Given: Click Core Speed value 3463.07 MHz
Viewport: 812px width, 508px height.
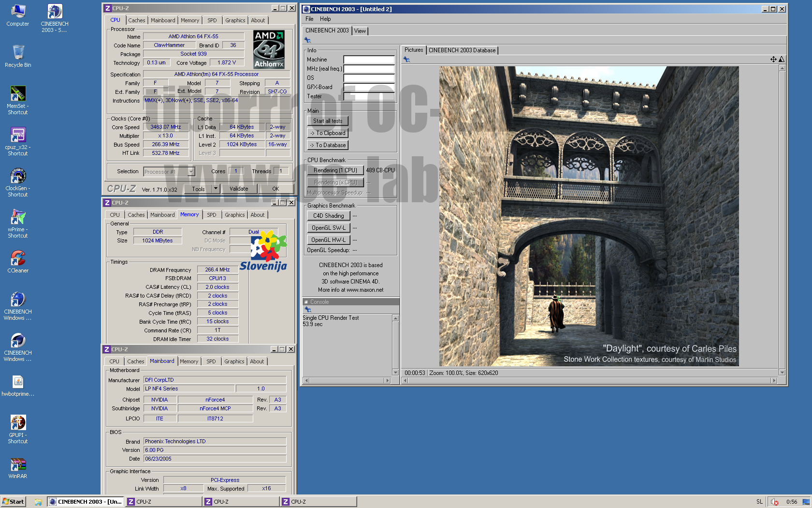Looking at the screenshot, I should [x=165, y=127].
